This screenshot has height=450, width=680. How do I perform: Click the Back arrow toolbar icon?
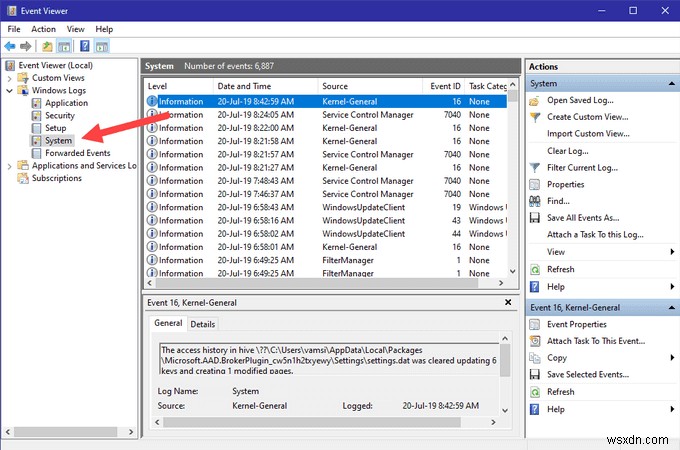click(10, 46)
